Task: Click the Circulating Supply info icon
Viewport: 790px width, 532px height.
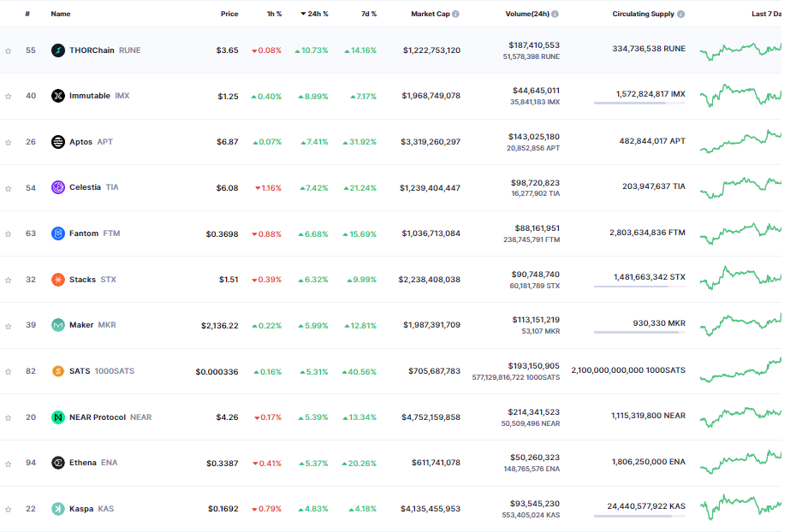Action: [680, 14]
